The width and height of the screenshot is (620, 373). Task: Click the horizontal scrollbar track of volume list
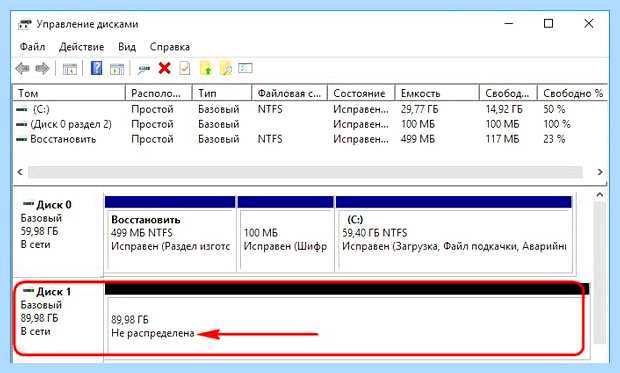click(305, 172)
